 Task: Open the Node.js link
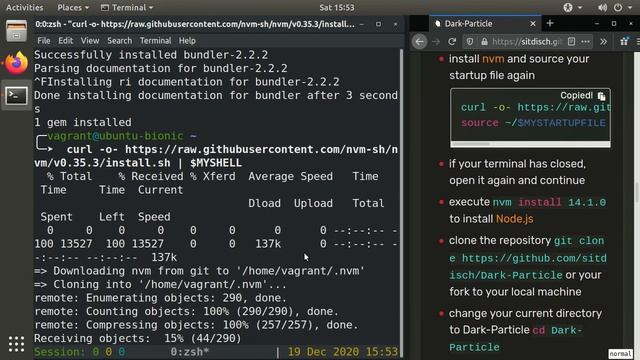(x=514, y=219)
